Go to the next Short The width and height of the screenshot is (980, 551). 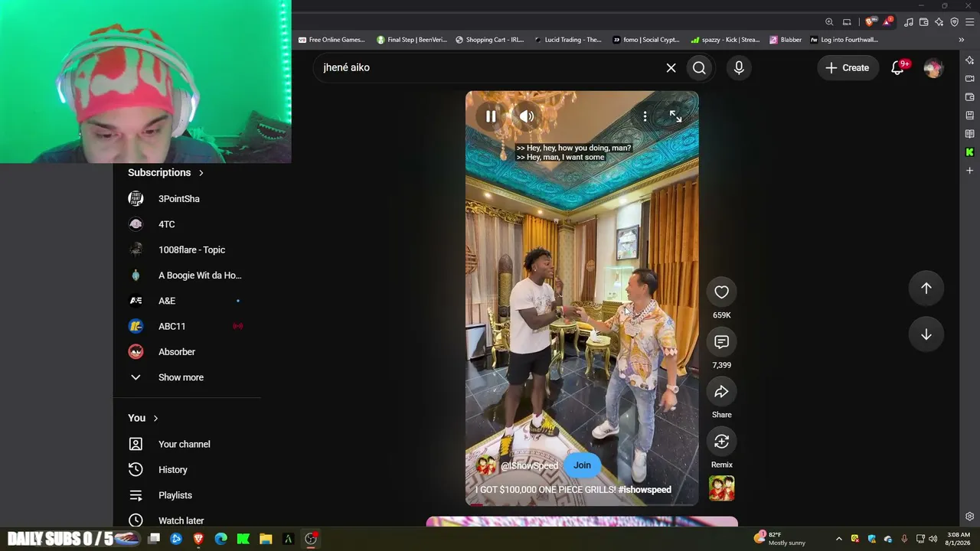[x=926, y=334]
